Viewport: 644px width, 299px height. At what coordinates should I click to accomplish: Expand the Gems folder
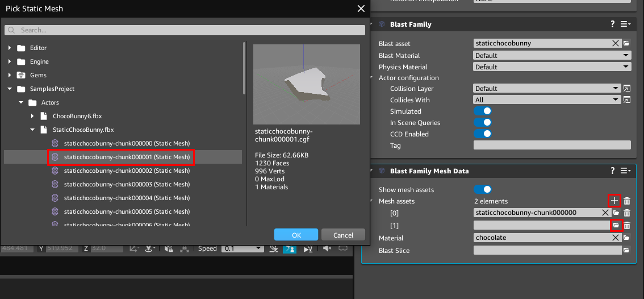10,75
